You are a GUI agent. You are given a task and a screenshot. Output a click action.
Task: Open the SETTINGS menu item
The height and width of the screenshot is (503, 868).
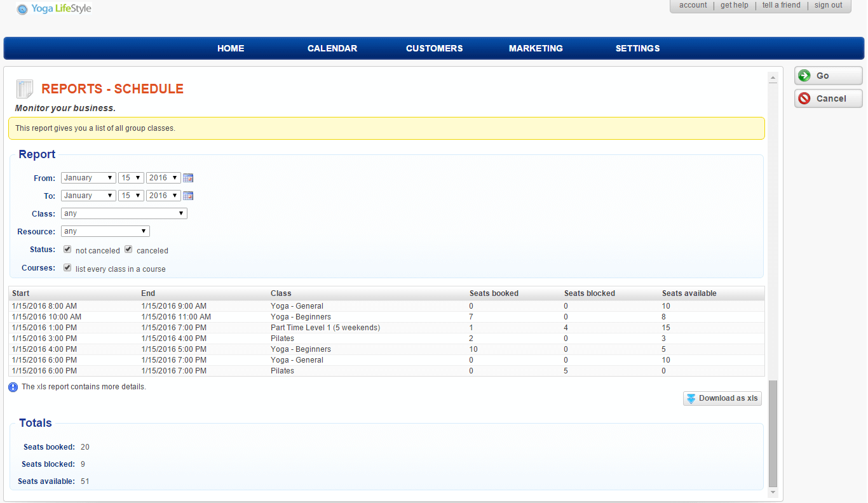(637, 48)
